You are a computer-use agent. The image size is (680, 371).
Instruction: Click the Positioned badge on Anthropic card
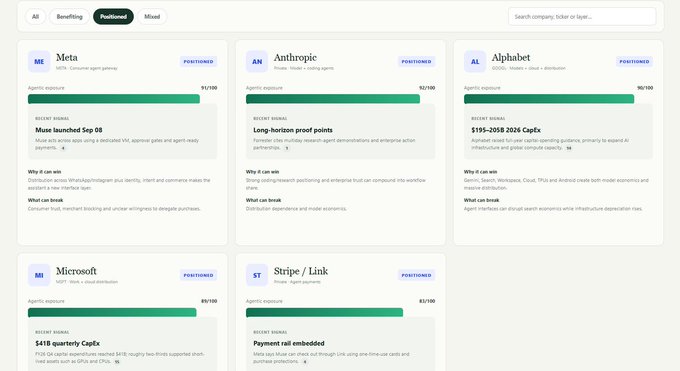tap(416, 62)
